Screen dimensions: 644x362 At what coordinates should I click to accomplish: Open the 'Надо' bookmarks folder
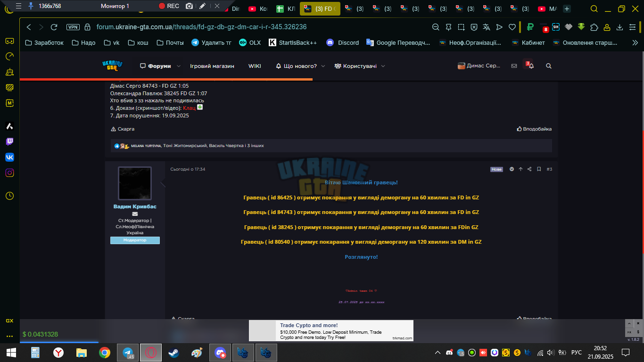pyautogui.click(x=83, y=42)
